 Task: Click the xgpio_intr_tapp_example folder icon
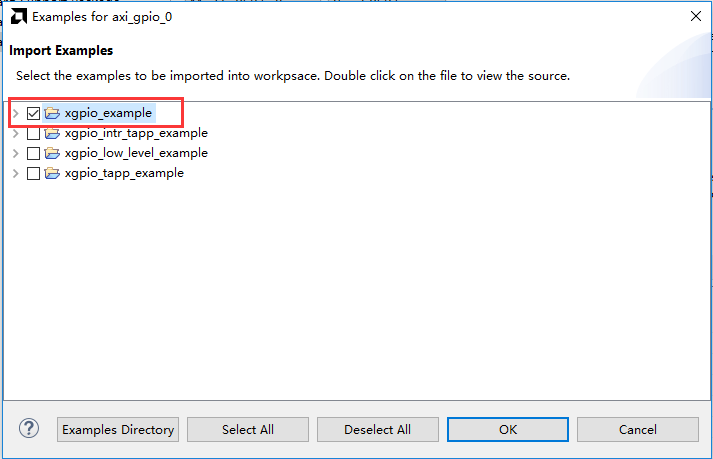pos(52,133)
